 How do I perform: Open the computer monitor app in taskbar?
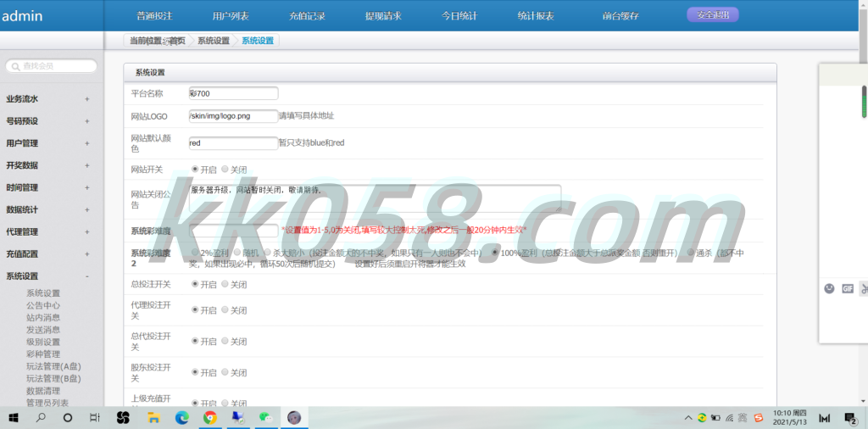point(238,417)
